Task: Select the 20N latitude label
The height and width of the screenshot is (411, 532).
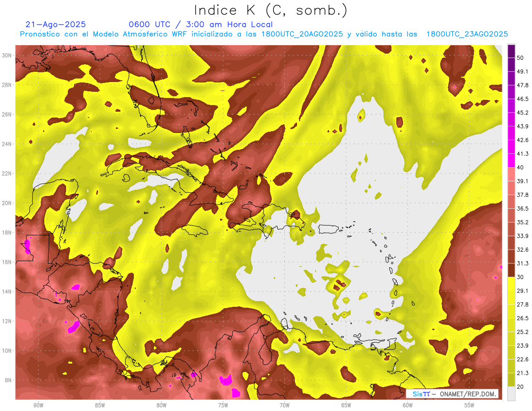Action: click(8, 203)
